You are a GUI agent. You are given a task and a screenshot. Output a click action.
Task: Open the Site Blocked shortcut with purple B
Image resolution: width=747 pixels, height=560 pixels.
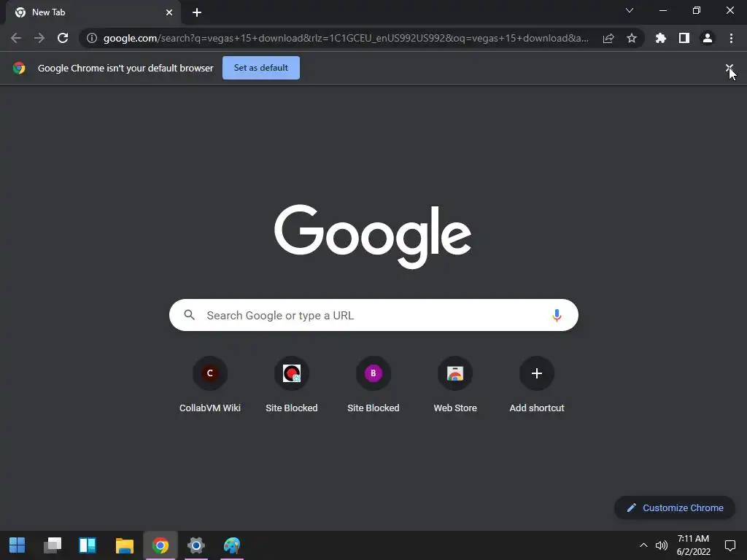[373, 385]
